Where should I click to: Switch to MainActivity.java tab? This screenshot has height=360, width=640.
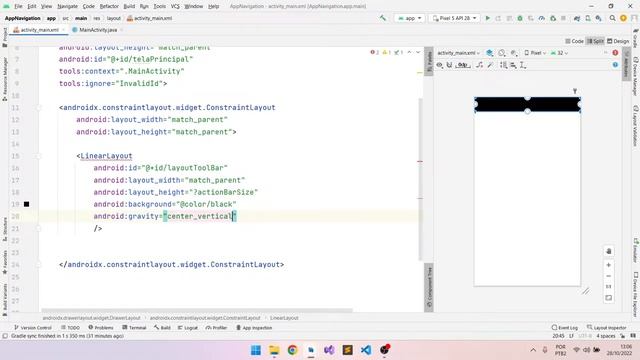pyautogui.click(x=98, y=30)
